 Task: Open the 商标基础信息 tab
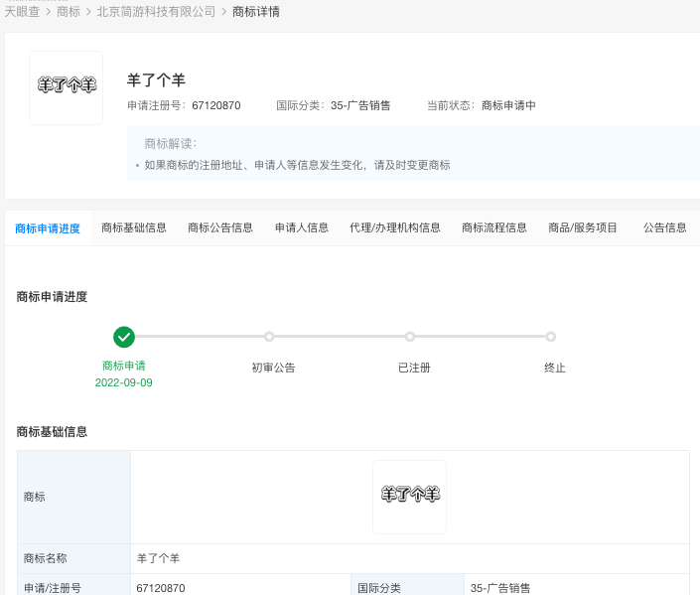pyautogui.click(x=134, y=227)
